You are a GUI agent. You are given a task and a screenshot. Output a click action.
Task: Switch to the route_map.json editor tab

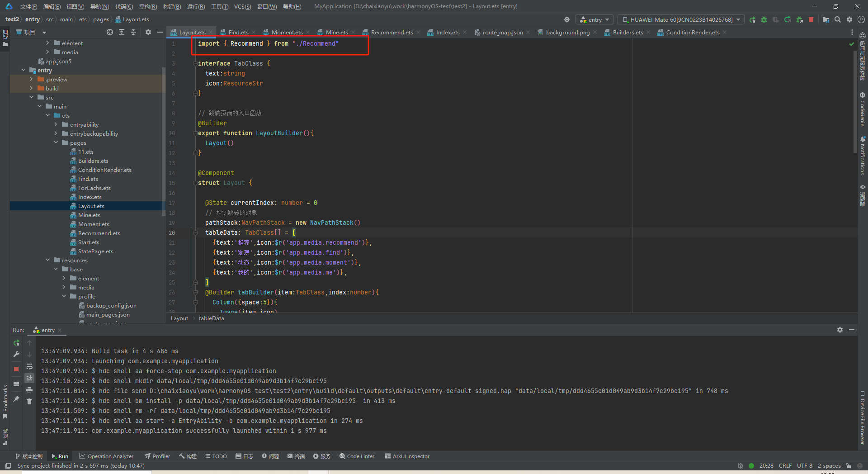coord(502,32)
